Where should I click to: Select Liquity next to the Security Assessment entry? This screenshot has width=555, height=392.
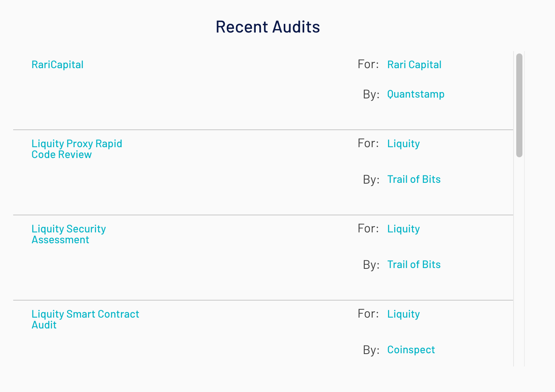point(403,229)
